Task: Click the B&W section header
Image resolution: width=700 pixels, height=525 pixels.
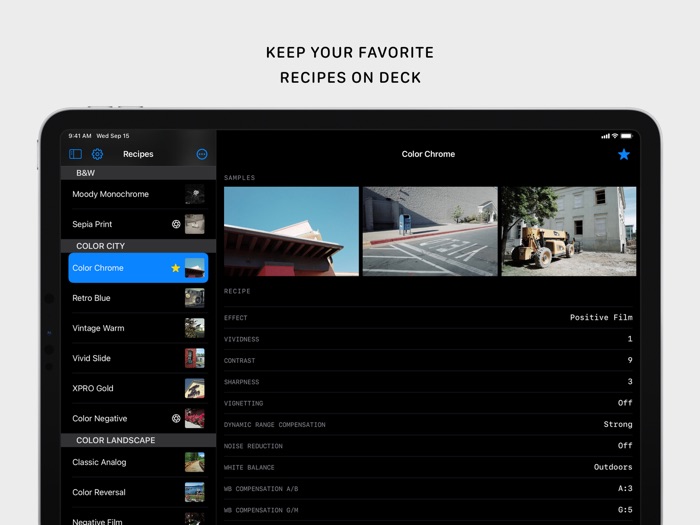Action: pyautogui.click(x=138, y=173)
